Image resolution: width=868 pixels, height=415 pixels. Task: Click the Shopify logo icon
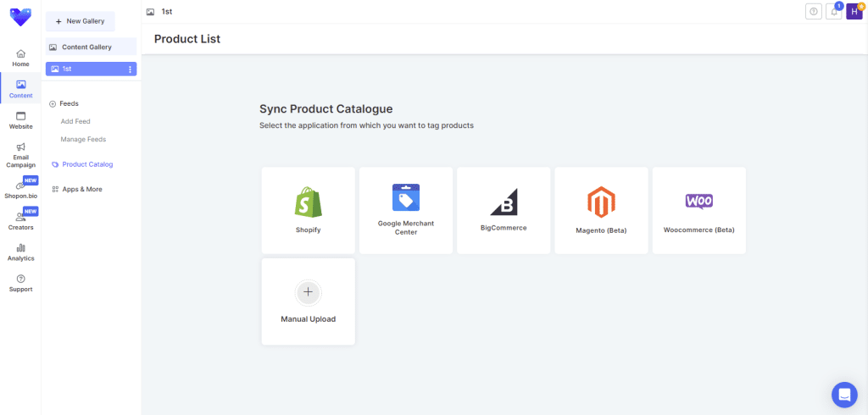308,202
